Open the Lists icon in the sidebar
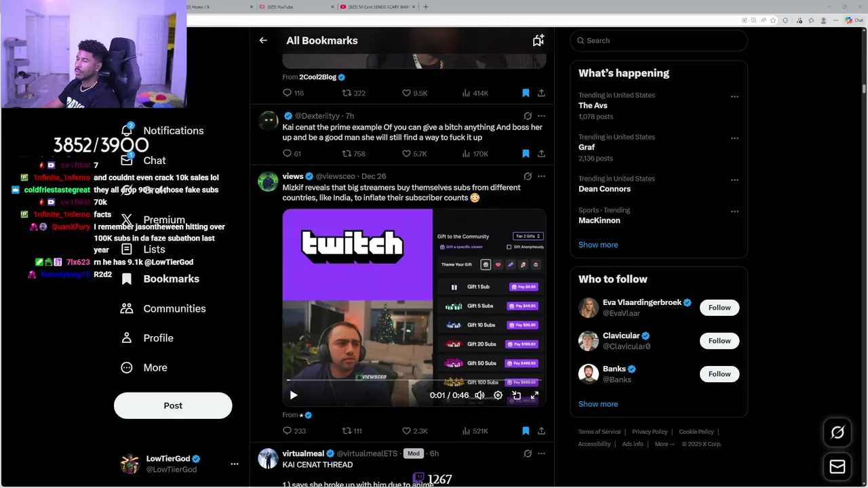 click(x=127, y=249)
